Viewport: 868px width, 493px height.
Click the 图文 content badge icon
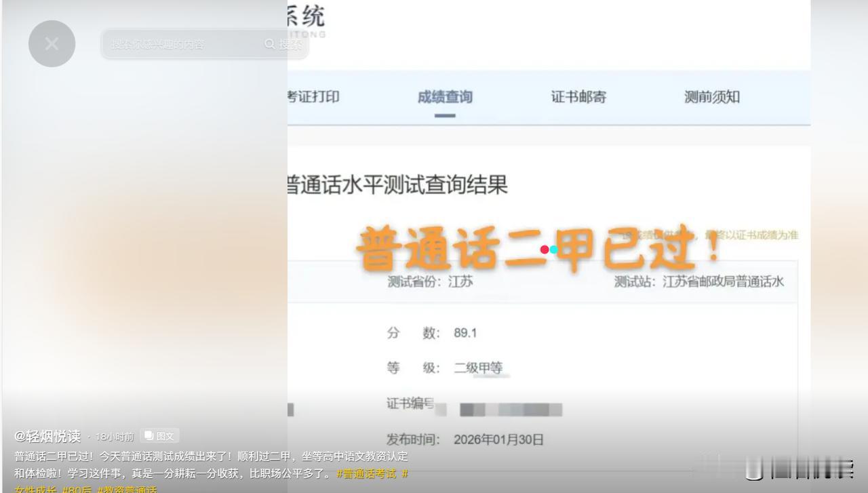pyautogui.click(x=160, y=436)
